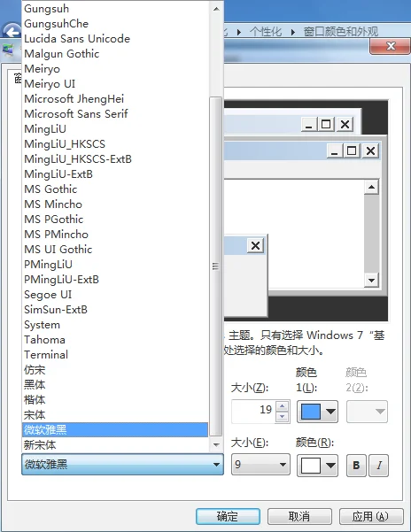Screen dimensions: 411x532
Task: Click the font list scroll down arrow
Action: [216, 444]
